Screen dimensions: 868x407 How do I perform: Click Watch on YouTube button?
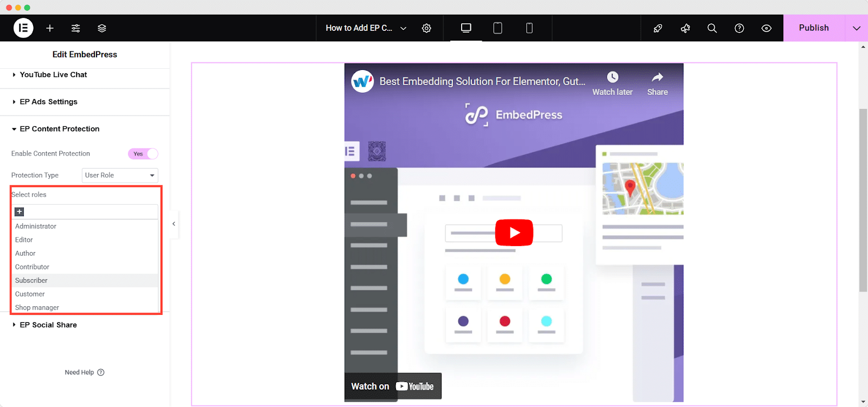(393, 386)
